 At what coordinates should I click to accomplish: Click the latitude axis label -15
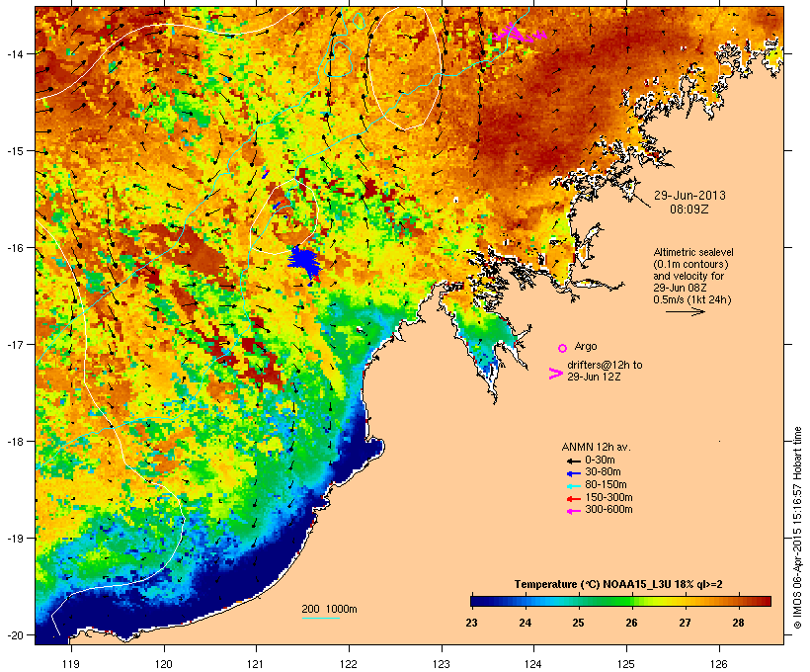coord(15,151)
